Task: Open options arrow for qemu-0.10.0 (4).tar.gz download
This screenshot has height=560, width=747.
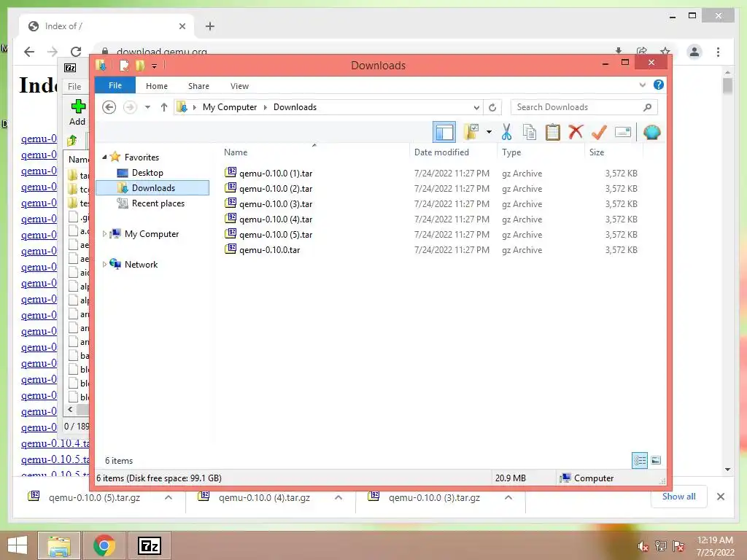Action: [x=338, y=497]
